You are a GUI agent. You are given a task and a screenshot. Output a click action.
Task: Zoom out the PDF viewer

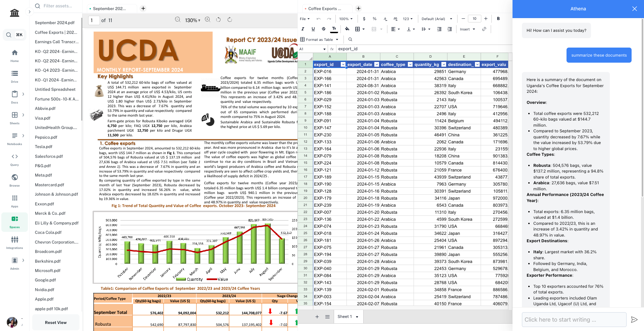point(178,20)
